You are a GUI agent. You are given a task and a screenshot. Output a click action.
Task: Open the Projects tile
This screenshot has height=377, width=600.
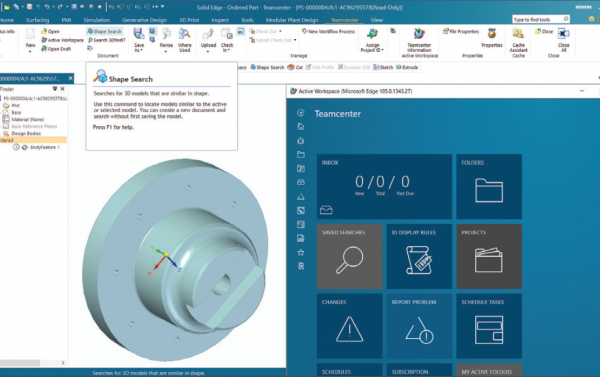489,256
